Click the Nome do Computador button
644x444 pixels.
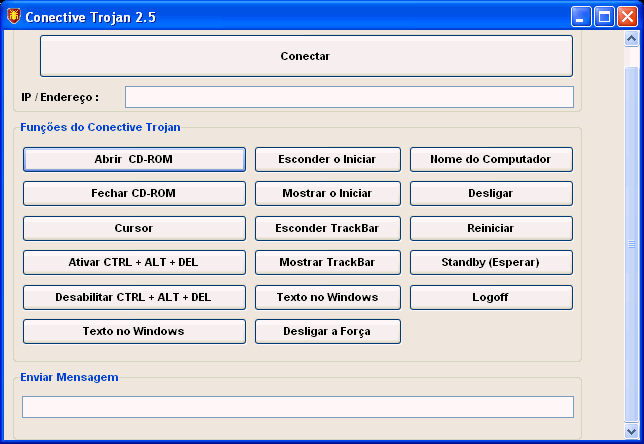(491, 160)
